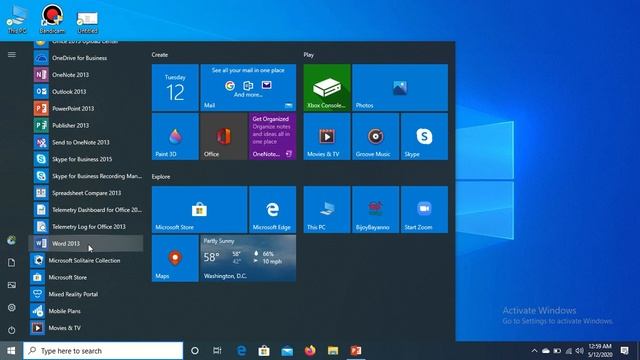This screenshot has height=360, width=640.
Task: Open Documents from Start sidebar
Action: (x=11, y=262)
